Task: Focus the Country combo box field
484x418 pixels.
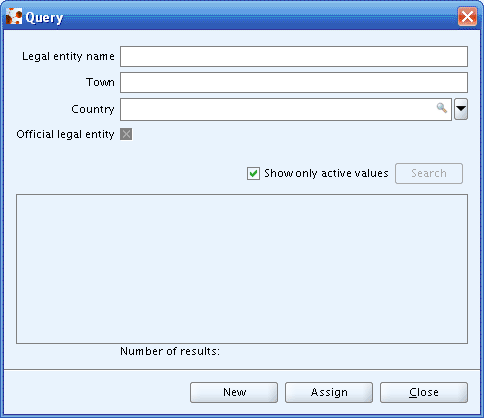Action: click(x=286, y=109)
